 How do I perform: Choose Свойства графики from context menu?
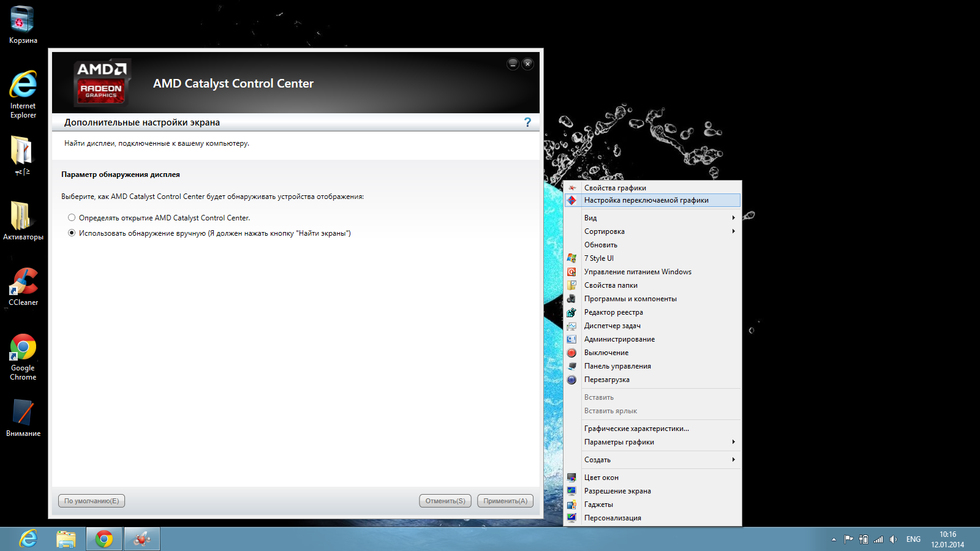[652, 188]
